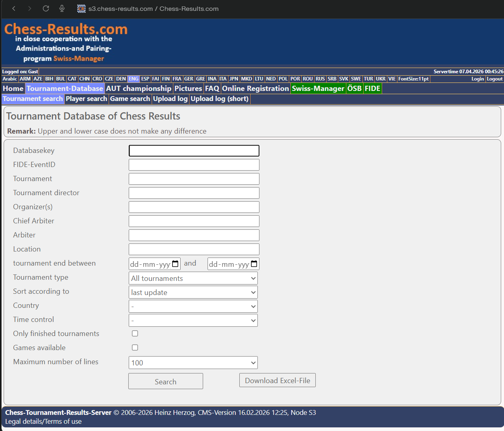Viewport: 504px width, 431px height.
Task: Click the browser back navigation arrow
Action: (14, 8)
